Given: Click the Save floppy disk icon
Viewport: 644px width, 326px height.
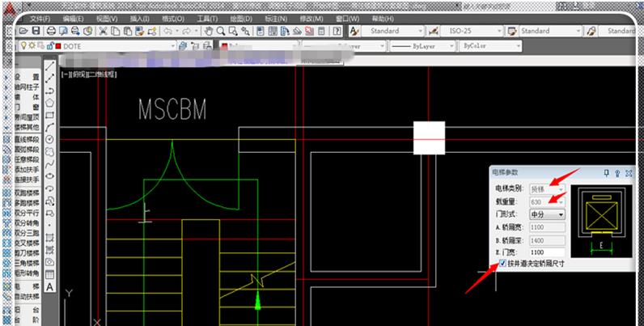Looking at the screenshot, I should pyautogui.click(x=36, y=31).
